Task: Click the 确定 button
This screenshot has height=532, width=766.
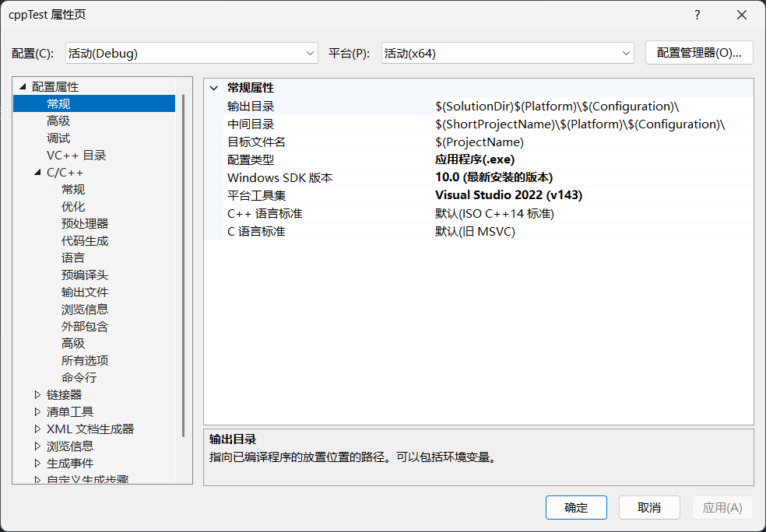Action: (576, 508)
